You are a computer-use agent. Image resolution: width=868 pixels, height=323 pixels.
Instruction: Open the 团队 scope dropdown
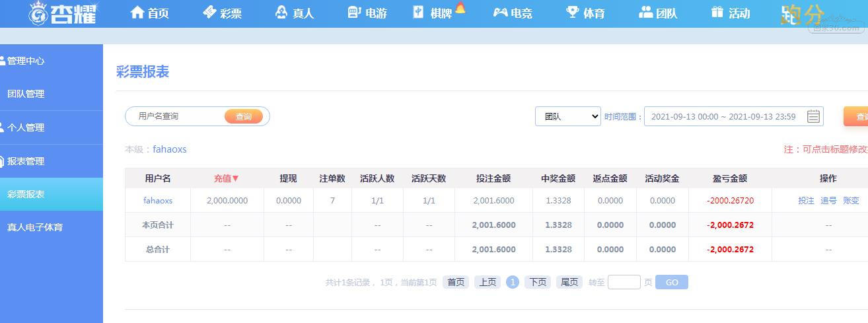tap(567, 116)
